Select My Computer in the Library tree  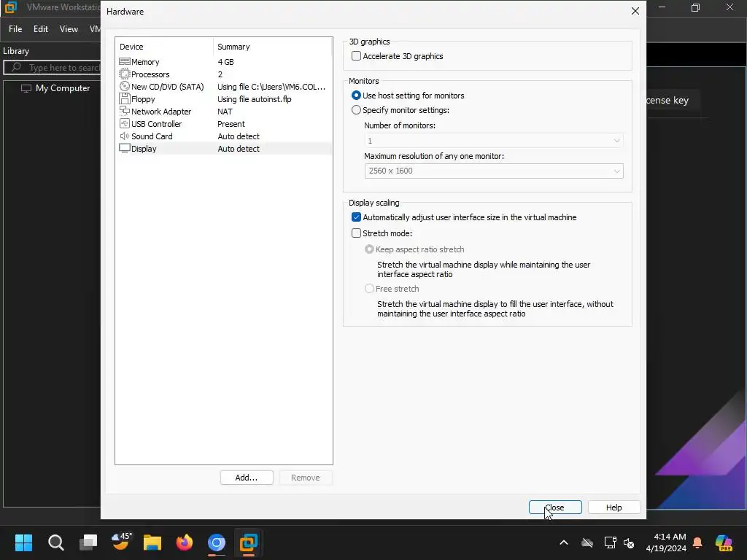click(x=63, y=88)
